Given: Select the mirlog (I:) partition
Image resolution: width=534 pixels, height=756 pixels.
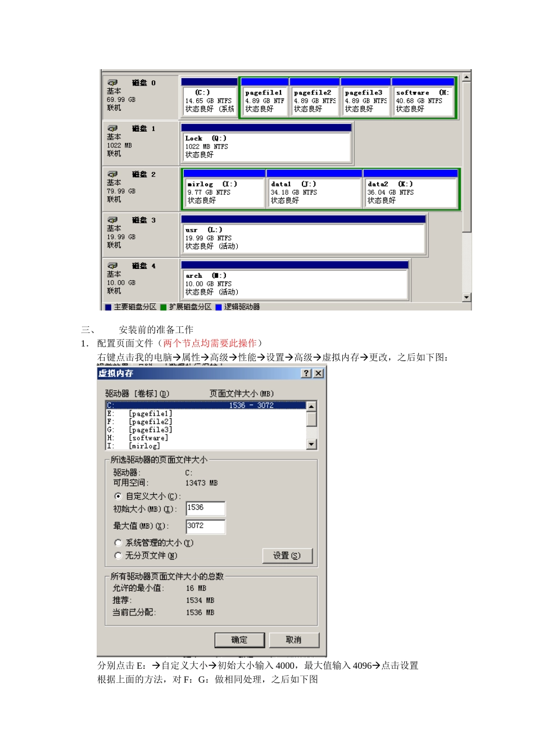Looking at the screenshot, I should 224,189.
